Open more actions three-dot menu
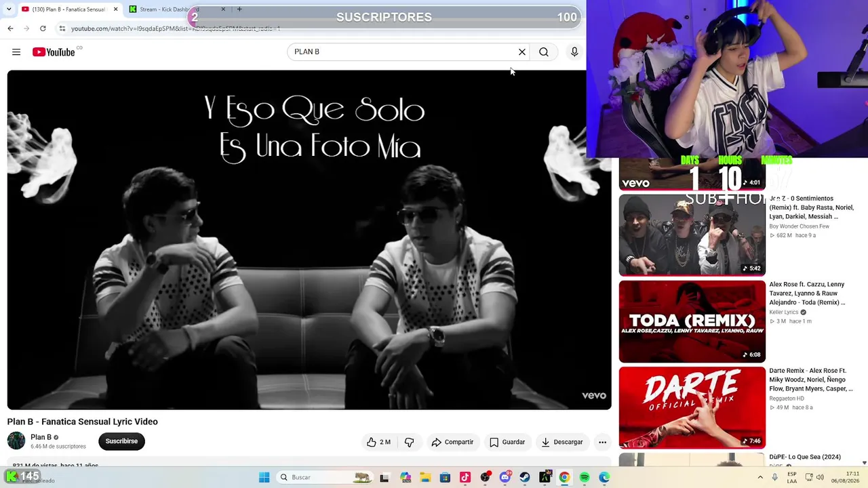The height and width of the screenshot is (488, 868). pos(602,442)
